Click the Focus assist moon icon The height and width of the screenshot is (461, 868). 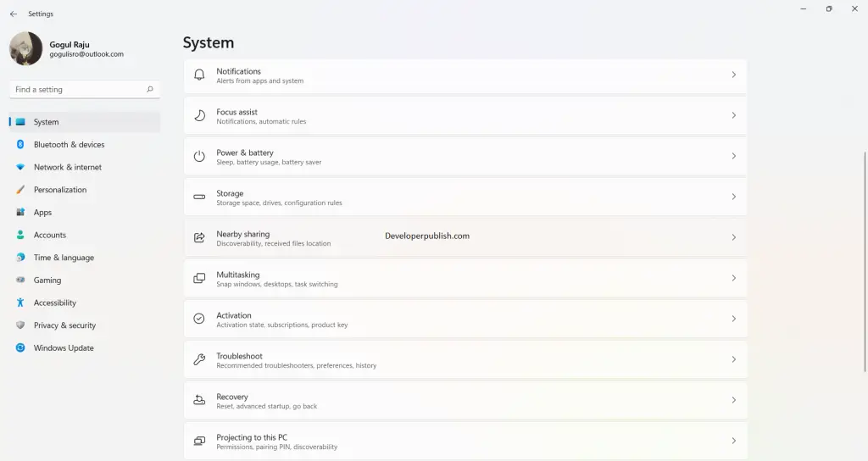tap(199, 115)
